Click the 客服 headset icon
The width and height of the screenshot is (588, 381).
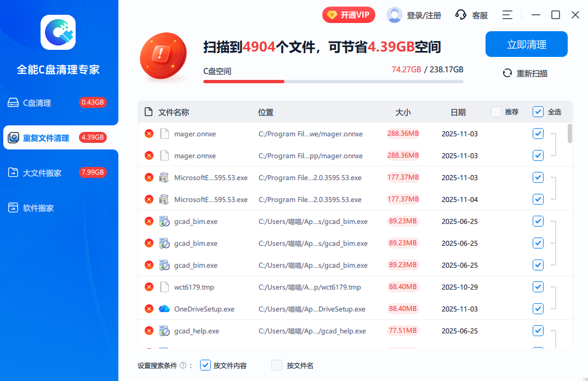click(x=462, y=15)
